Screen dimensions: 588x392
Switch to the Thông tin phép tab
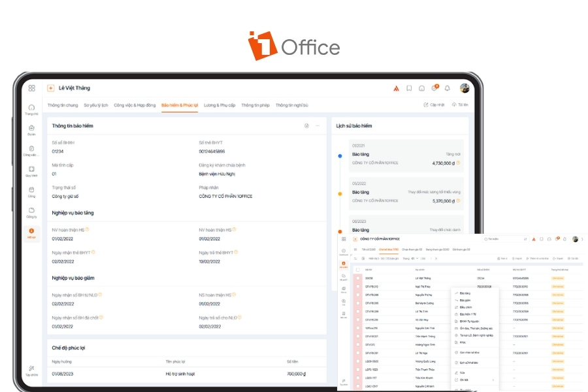point(255,105)
